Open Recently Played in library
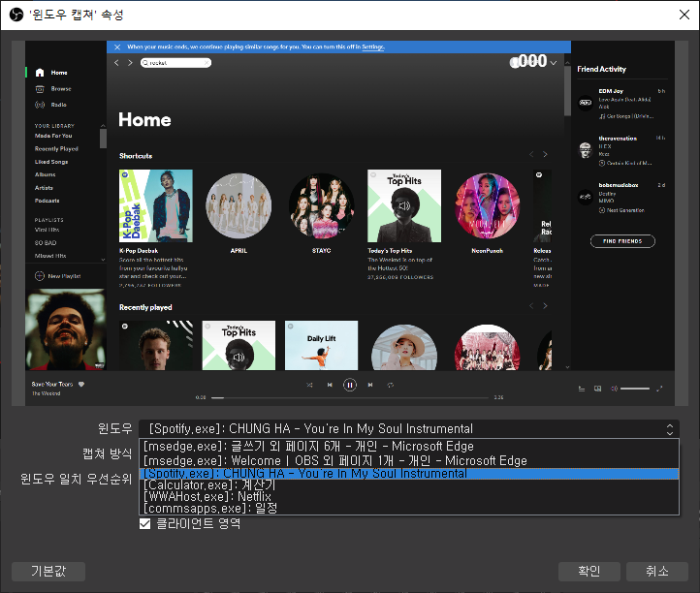The width and height of the screenshot is (700, 593). [x=56, y=148]
